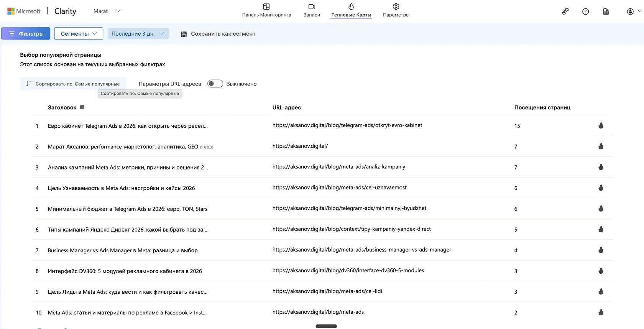Click the Заголовок column header
This screenshot has width=644, height=329.
pos(62,107)
